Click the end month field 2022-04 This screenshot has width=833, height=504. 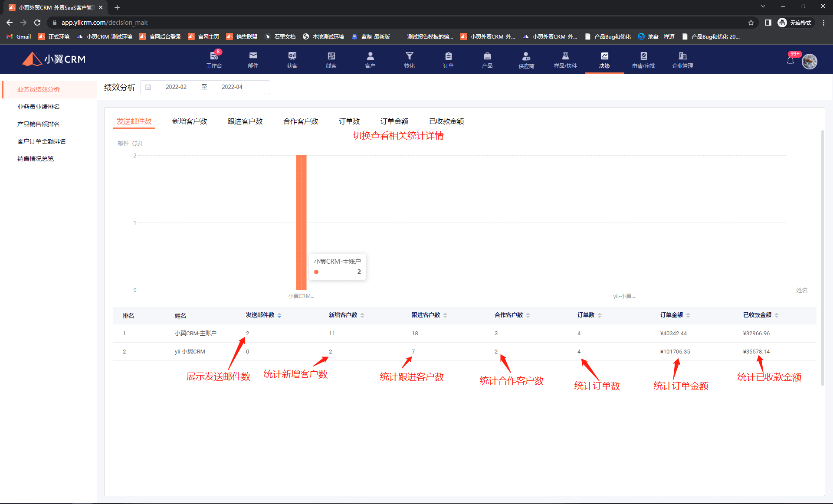point(232,87)
